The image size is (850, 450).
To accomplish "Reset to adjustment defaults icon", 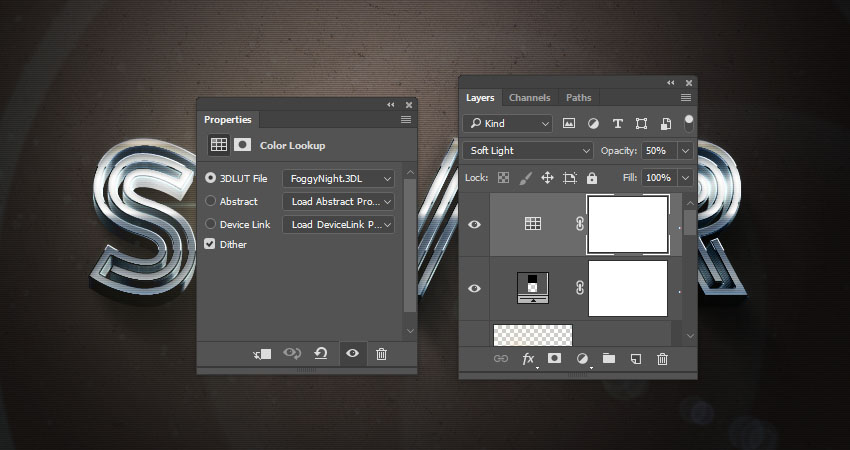I will click(x=321, y=354).
